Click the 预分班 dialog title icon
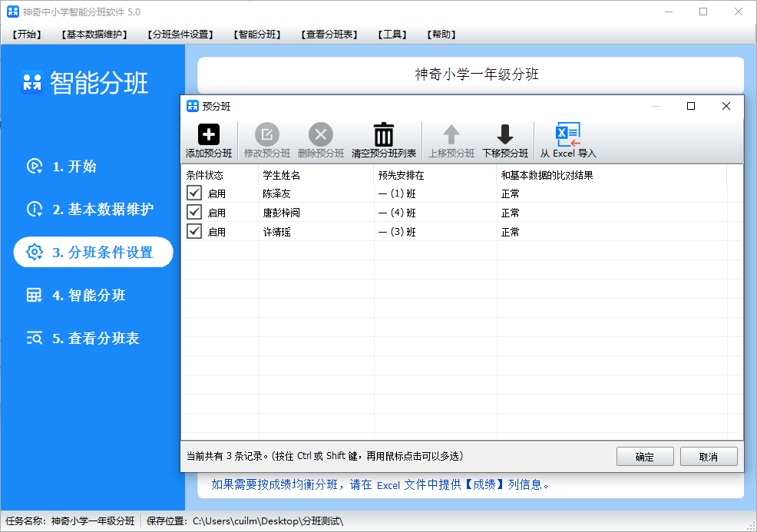The height and width of the screenshot is (532, 757). (x=193, y=106)
